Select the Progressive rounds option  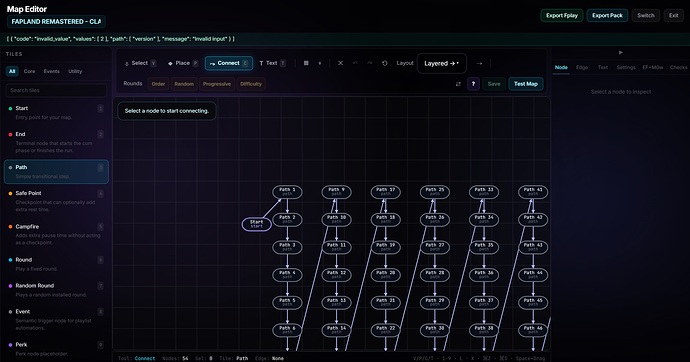click(217, 84)
